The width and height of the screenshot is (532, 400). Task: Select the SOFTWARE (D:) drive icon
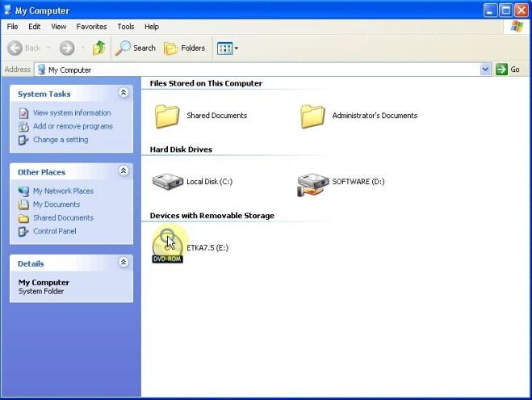tap(312, 183)
